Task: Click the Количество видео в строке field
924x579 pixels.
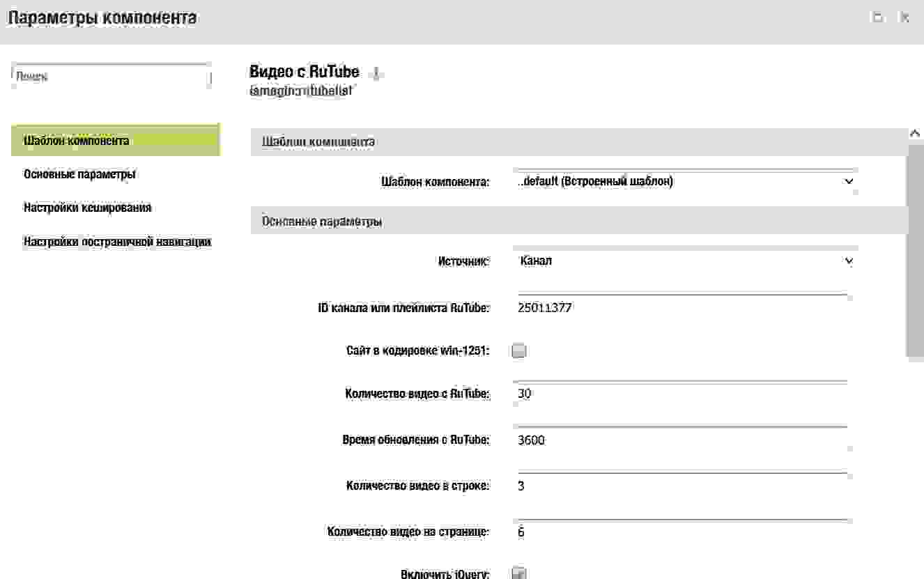Action: (681, 486)
